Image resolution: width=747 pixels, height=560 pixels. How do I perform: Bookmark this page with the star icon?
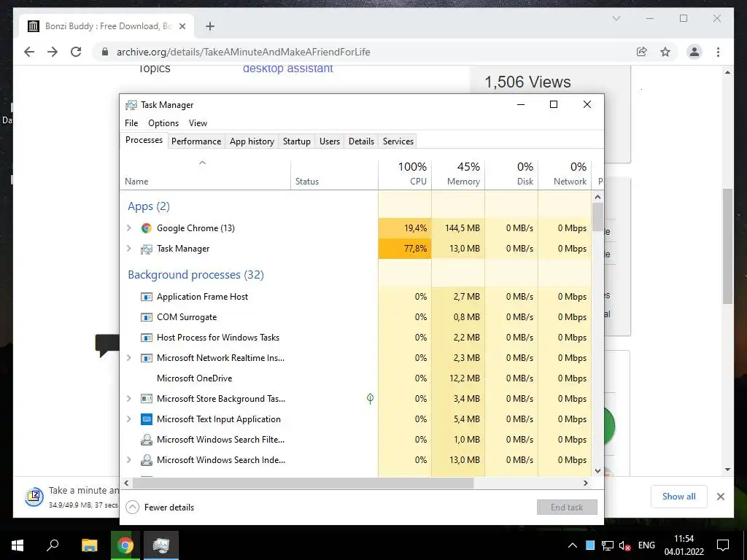tap(665, 52)
